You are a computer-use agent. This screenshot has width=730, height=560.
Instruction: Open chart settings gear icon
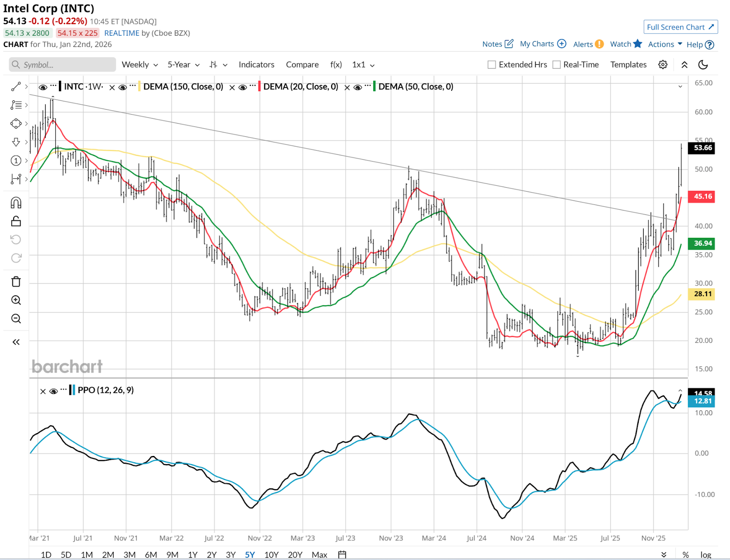(x=663, y=65)
